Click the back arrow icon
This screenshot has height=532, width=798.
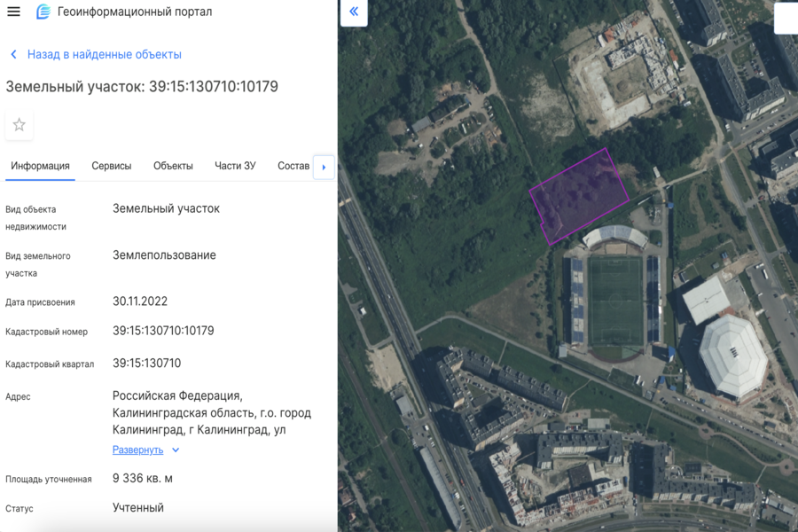[13, 55]
